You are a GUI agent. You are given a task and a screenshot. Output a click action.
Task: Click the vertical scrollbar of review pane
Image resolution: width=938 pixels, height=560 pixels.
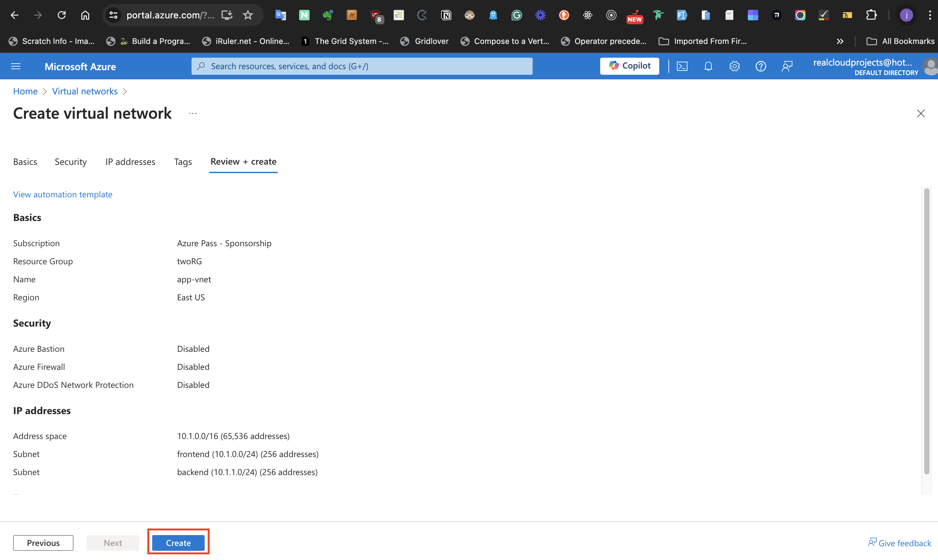[x=926, y=332]
